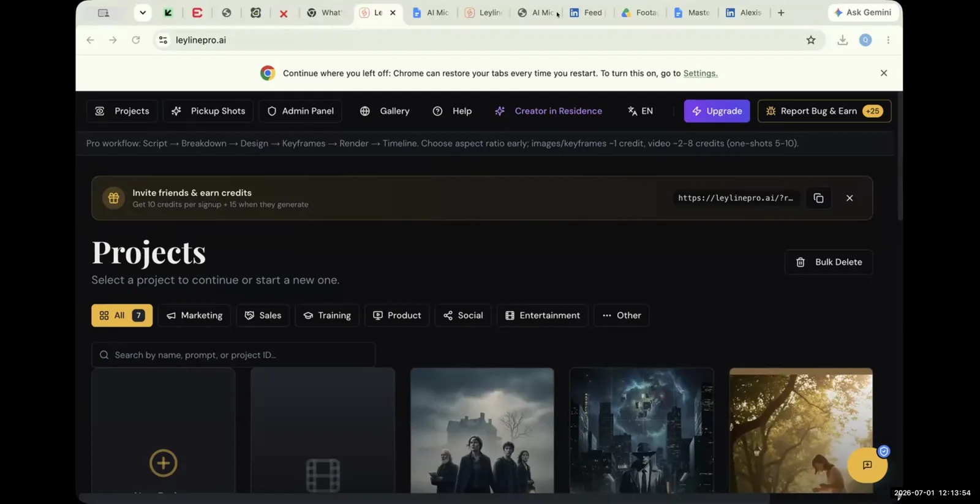
Task: Browse the Gallery
Action: 385,111
